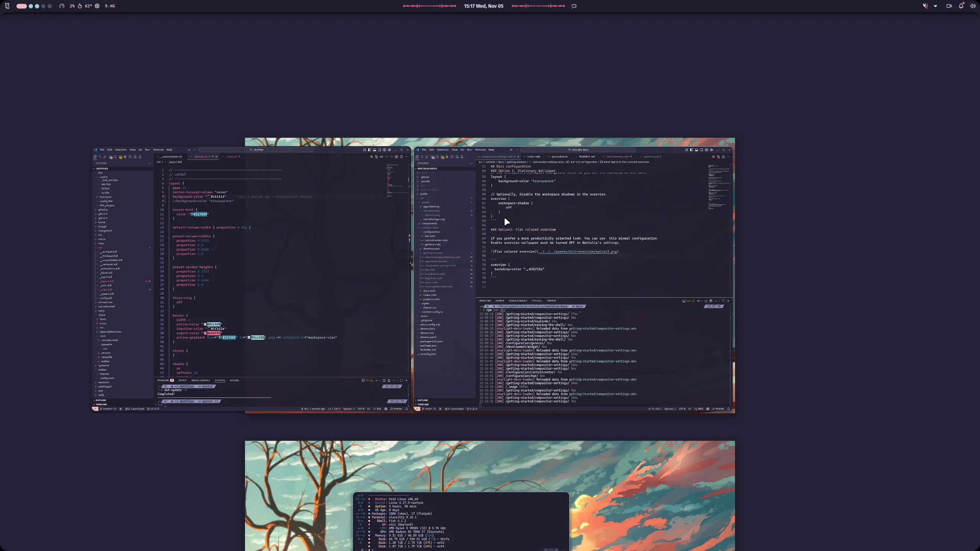Expand OUTLINE section in dotfiles sidebar
The image size is (980, 551).
point(101,400)
